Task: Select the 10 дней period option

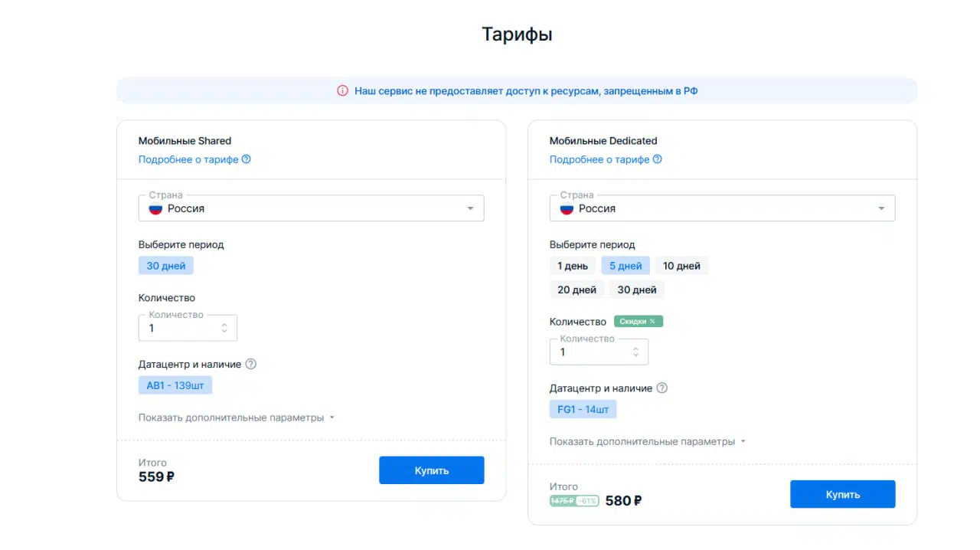Action: point(681,266)
